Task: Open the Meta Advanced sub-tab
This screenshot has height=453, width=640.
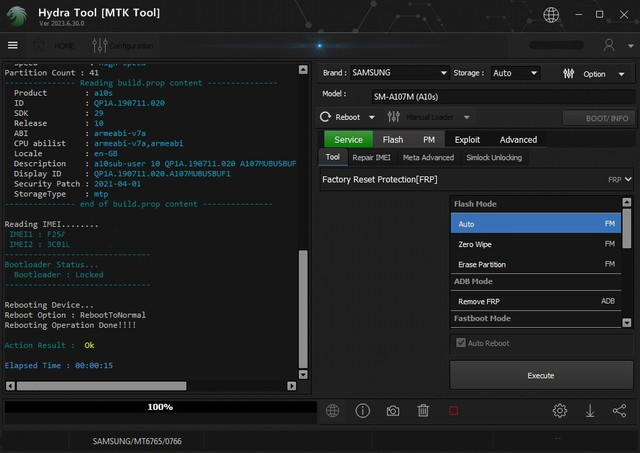Action: [x=428, y=158]
